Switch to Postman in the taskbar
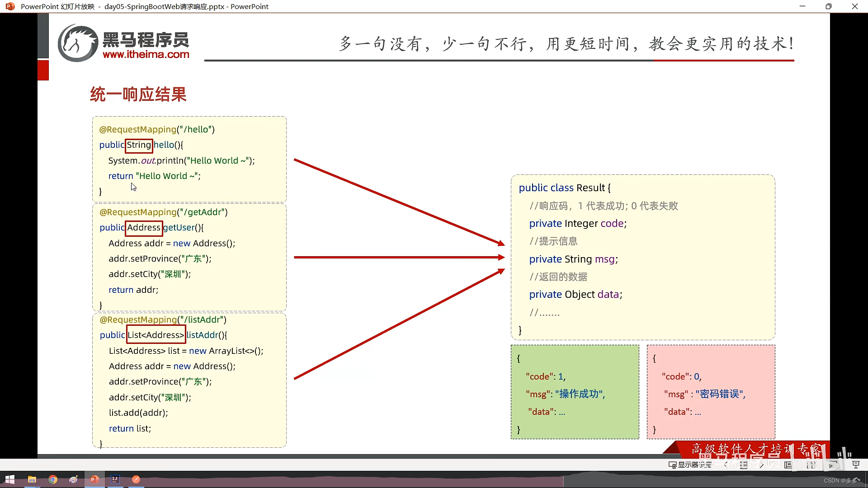The image size is (868, 488). tap(136, 479)
